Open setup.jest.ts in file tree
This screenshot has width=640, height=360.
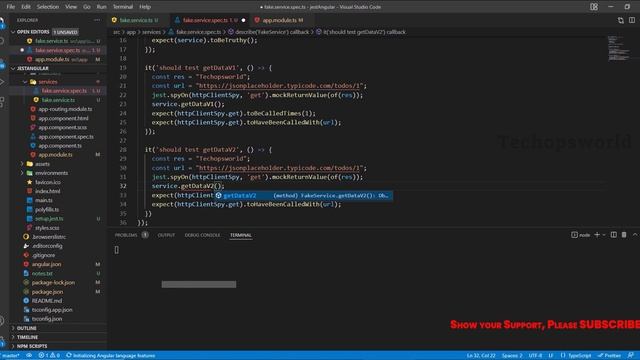click(x=49, y=219)
